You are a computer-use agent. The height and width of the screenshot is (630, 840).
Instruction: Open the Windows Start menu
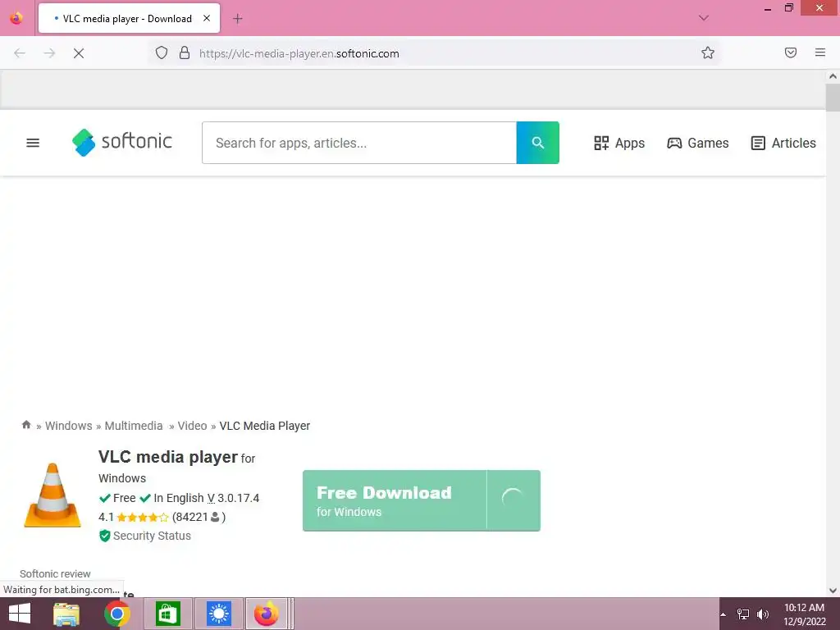click(20, 614)
